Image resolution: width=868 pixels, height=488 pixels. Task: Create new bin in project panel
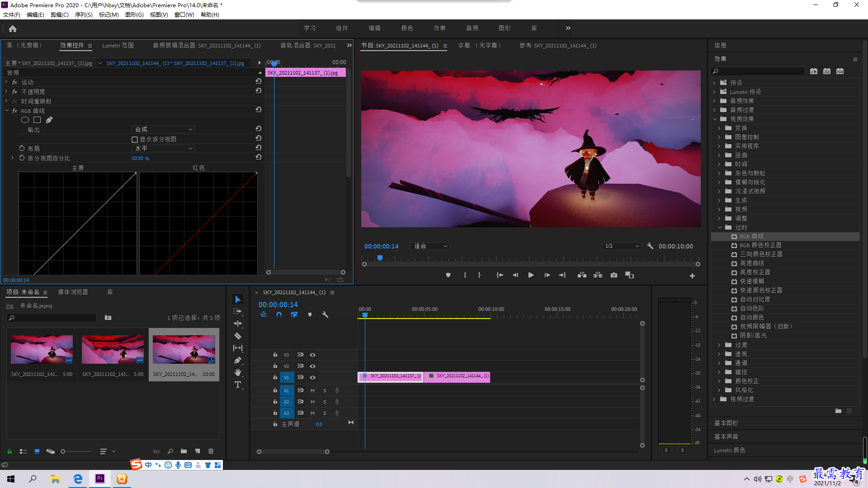pos(184,451)
